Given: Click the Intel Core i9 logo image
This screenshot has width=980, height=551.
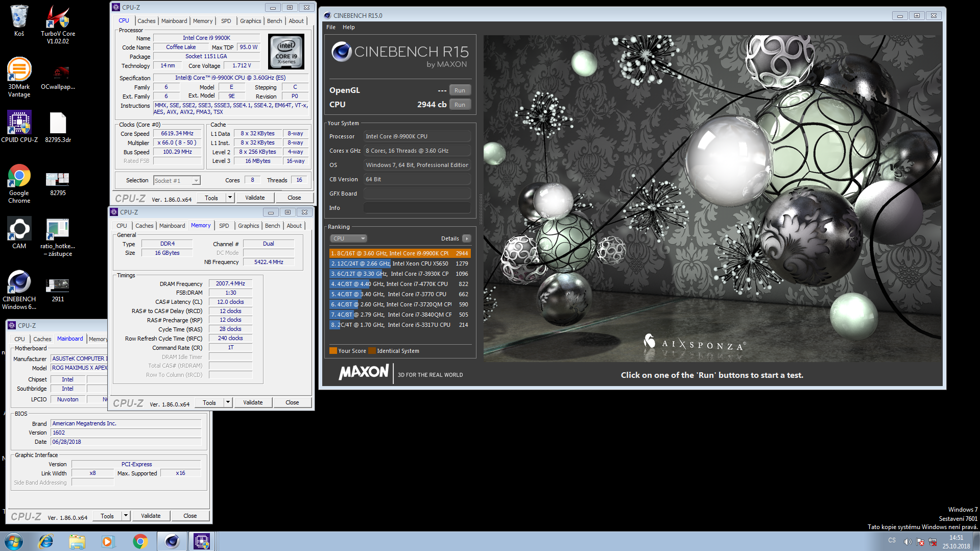Looking at the screenshot, I should pos(286,52).
